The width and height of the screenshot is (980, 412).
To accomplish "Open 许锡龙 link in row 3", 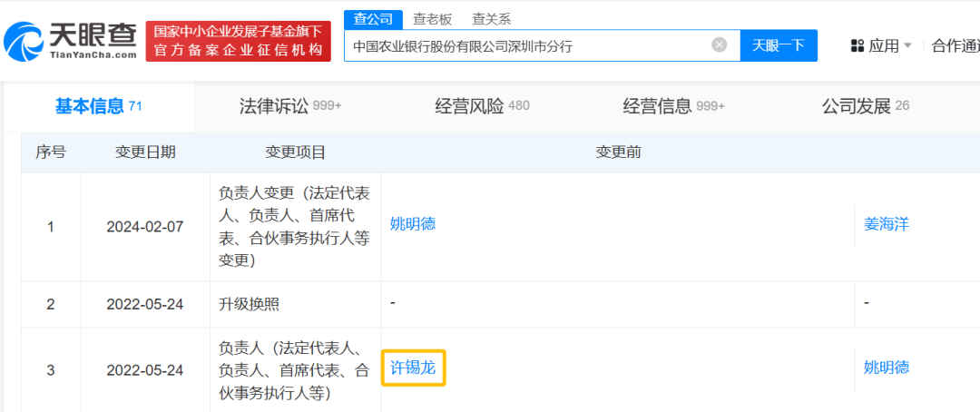I will 413,367.
